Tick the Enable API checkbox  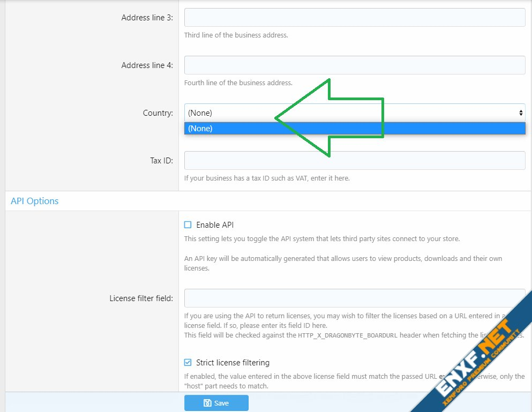click(188, 225)
